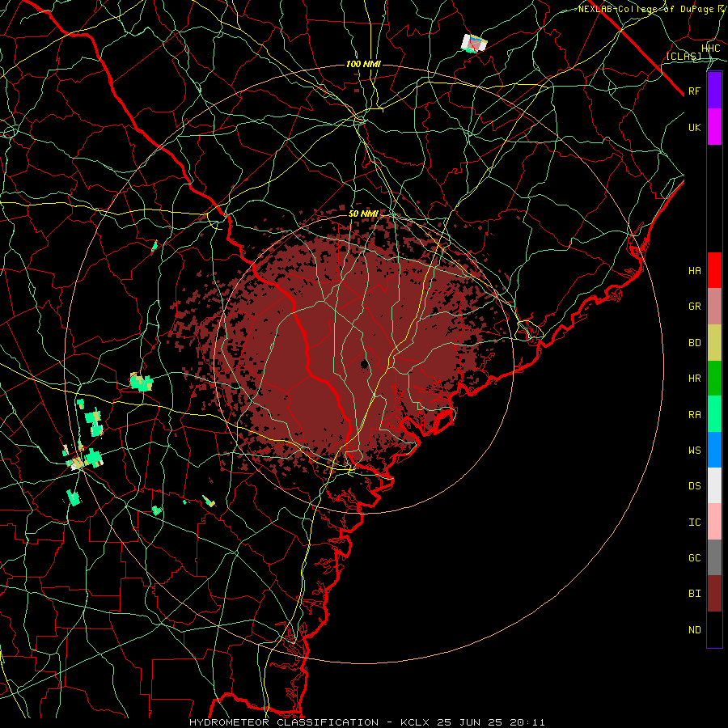Click the white DS legend swatch
The width and height of the screenshot is (728, 728).
pyautogui.click(x=714, y=485)
